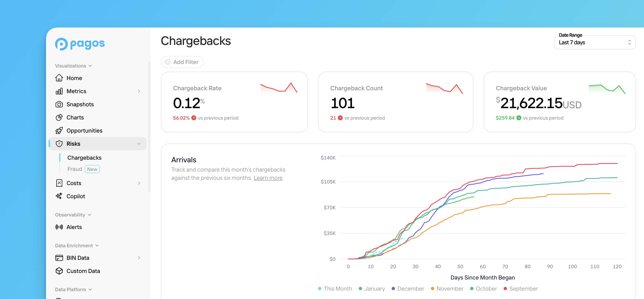Click the Risks shield icon
This screenshot has width=644, height=299.
pos(59,144)
